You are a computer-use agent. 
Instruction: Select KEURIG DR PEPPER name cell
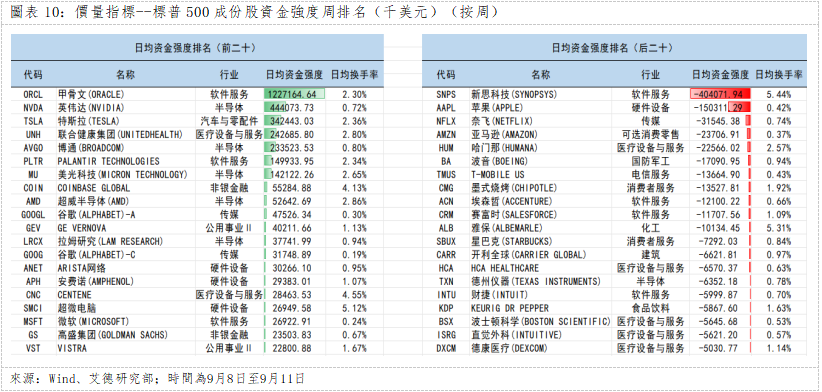point(510,308)
